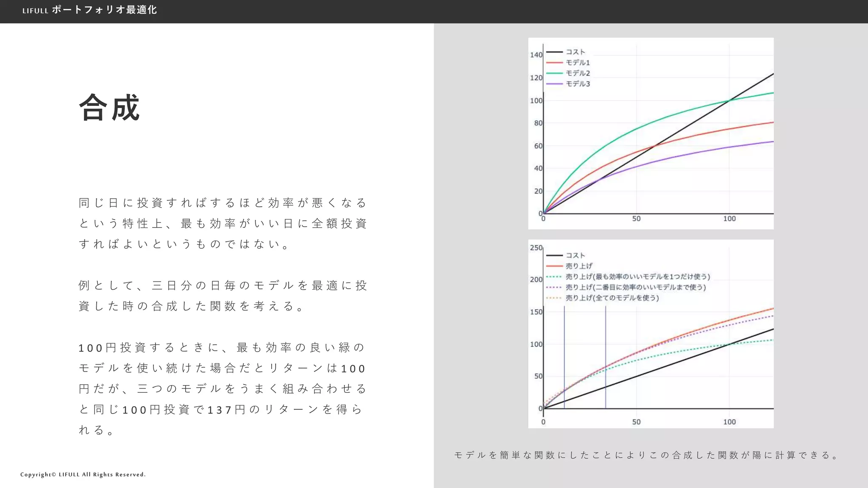868x488 pixels.
Task: Click the caption モデルを簡単な関数にしたことにより
Action: tap(646, 455)
